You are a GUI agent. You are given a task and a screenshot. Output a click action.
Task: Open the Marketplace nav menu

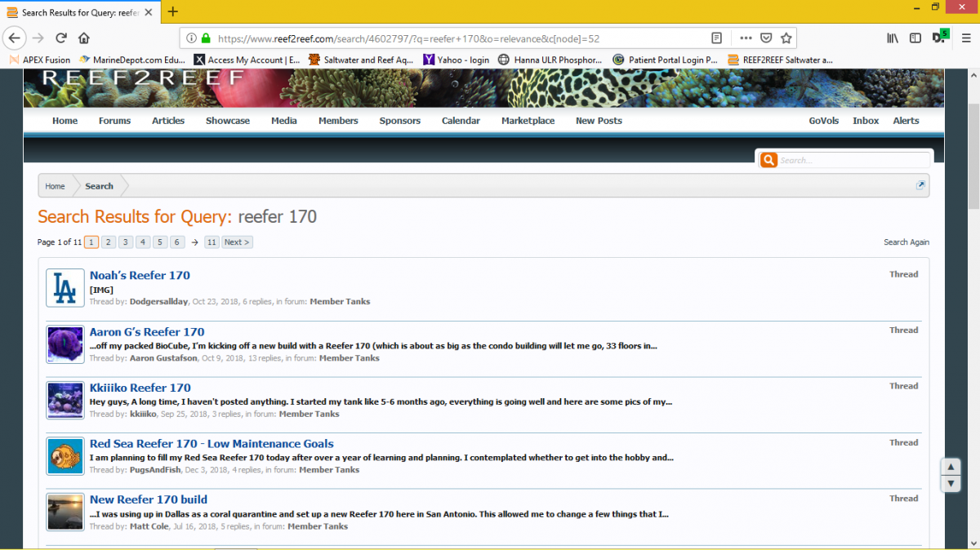click(528, 121)
